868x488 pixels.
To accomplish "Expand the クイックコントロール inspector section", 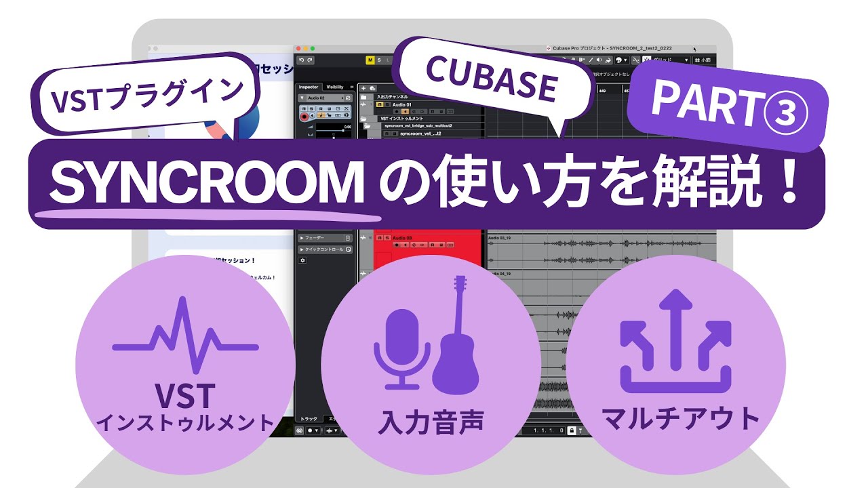I will pos(302,249).
